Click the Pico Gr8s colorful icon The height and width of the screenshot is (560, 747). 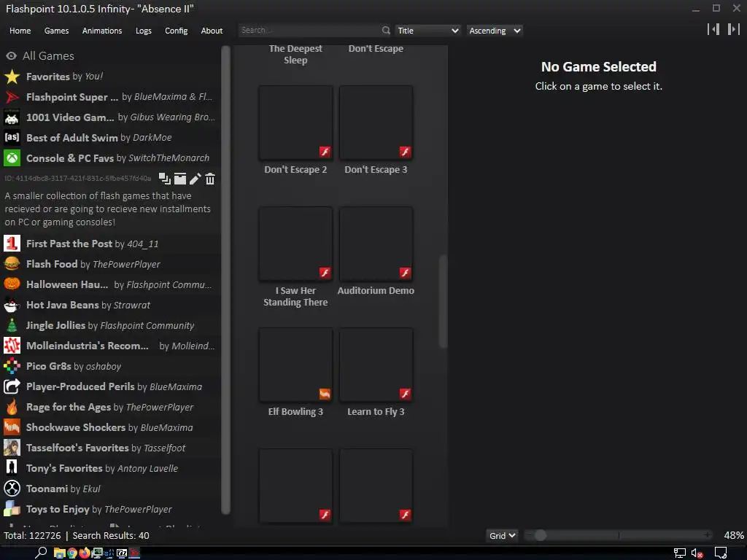[x=12, y=366]
